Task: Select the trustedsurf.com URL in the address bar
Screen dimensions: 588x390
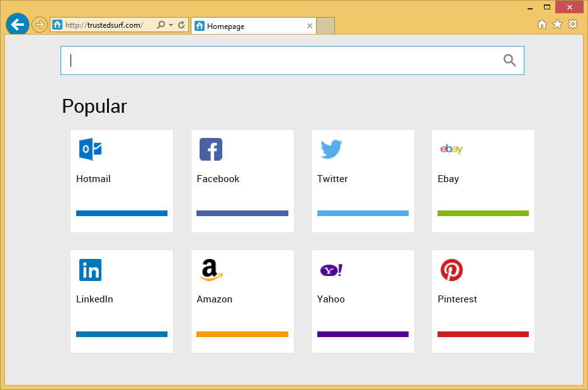Action: [x=105, y=25]
